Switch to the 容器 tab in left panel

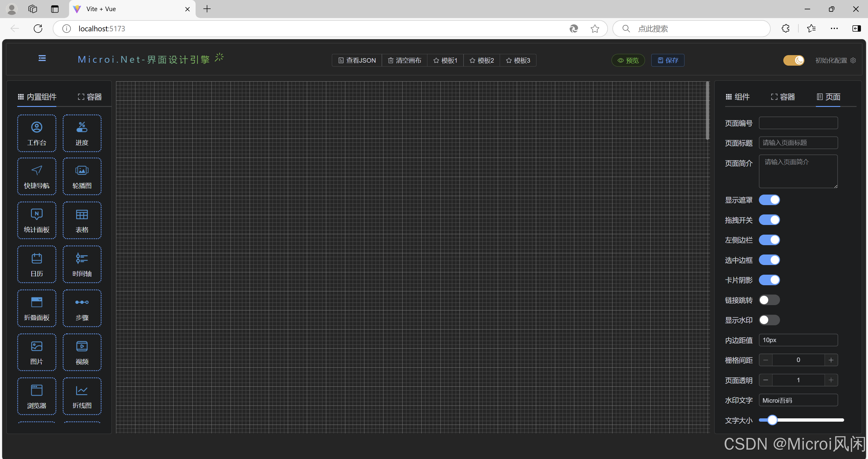tap(90, 97)
